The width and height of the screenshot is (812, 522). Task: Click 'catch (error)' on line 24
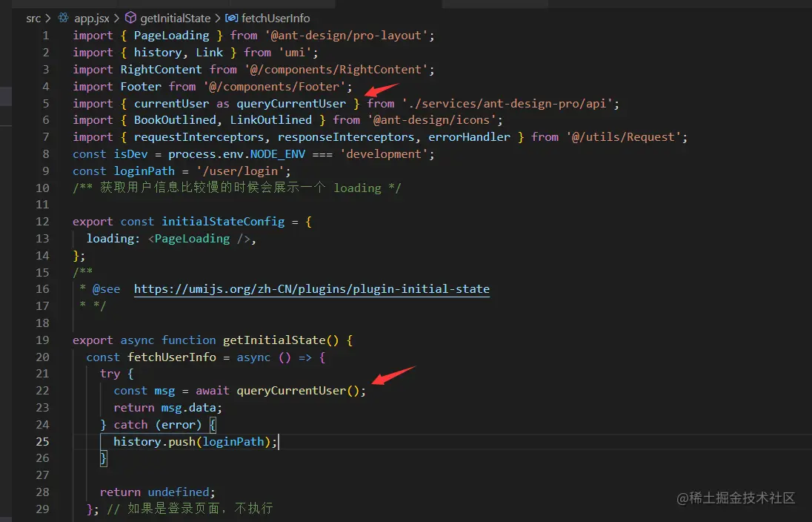pyautogui.click(x=157, y=425)
